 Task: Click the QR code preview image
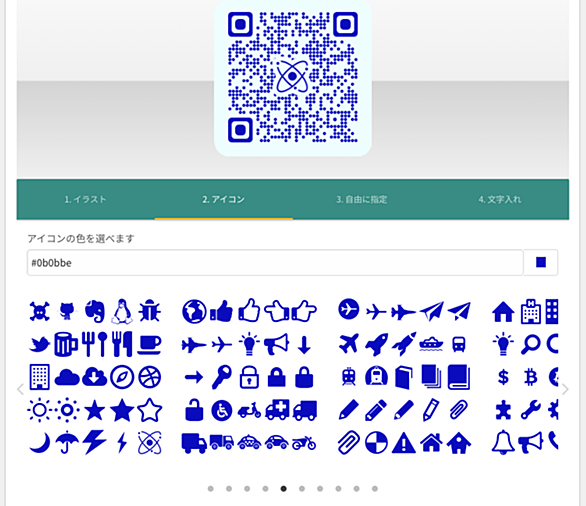tap(293, 77)
